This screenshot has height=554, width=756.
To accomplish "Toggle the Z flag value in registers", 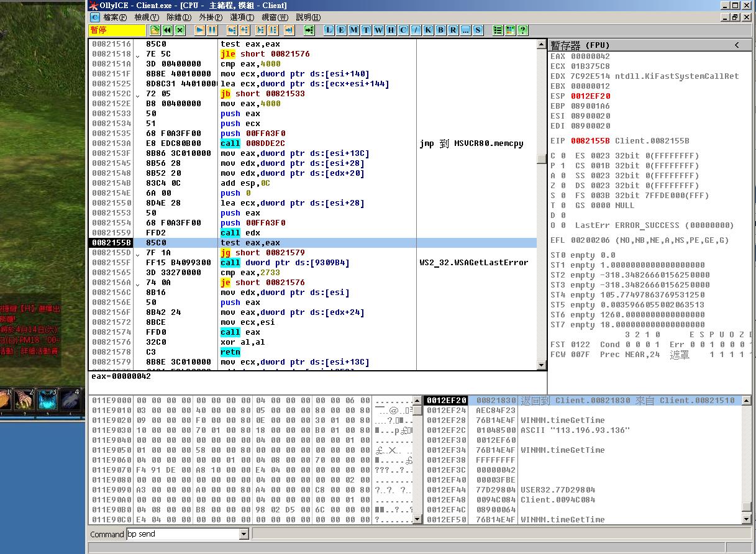I will point(562,186).
